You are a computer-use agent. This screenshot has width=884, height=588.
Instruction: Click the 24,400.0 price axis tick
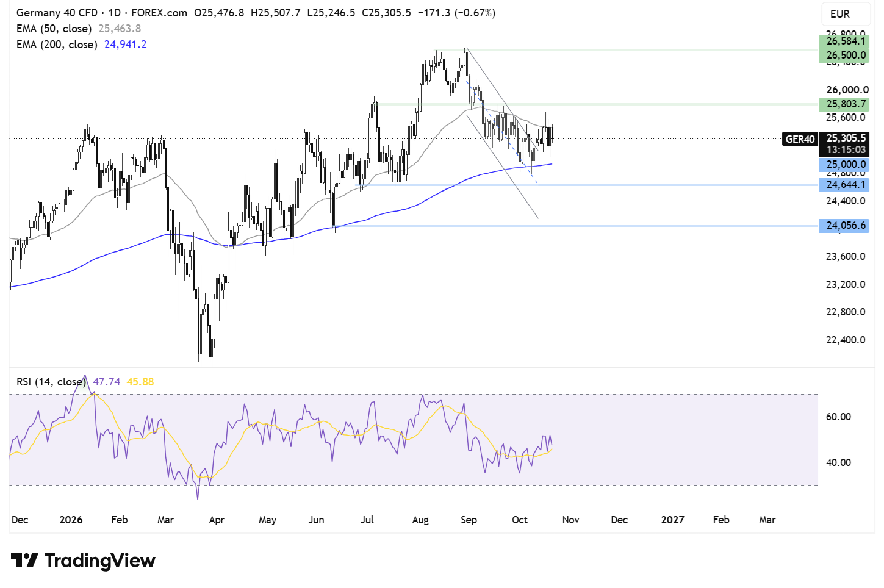(x=846, y=201)
